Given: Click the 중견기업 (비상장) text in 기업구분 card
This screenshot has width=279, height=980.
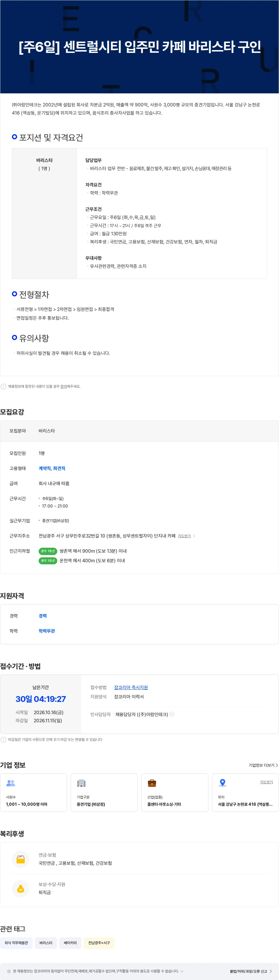Looking at the screenshot, I should (91, 804).
